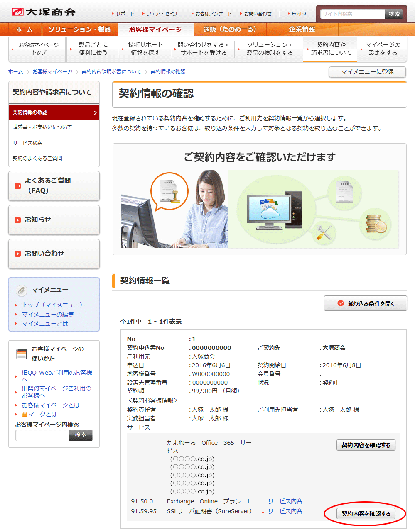Click the external link icon beside SSLサーバ証明書 サービス内容
415x532 pixels.
(x=263, y=511)
